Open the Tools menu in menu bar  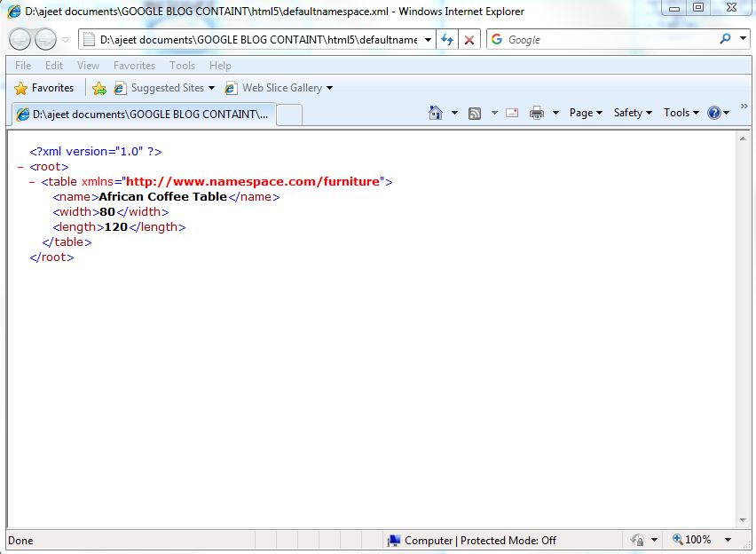point(182,66)
